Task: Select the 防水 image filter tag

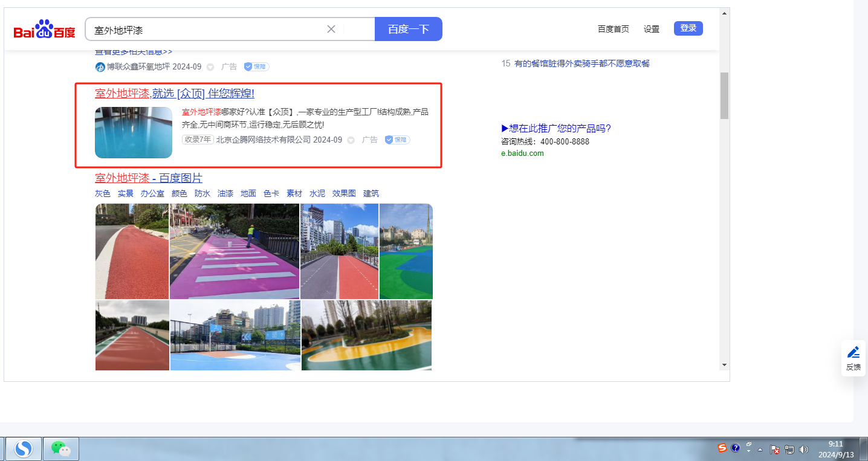Action: (202, 193)
